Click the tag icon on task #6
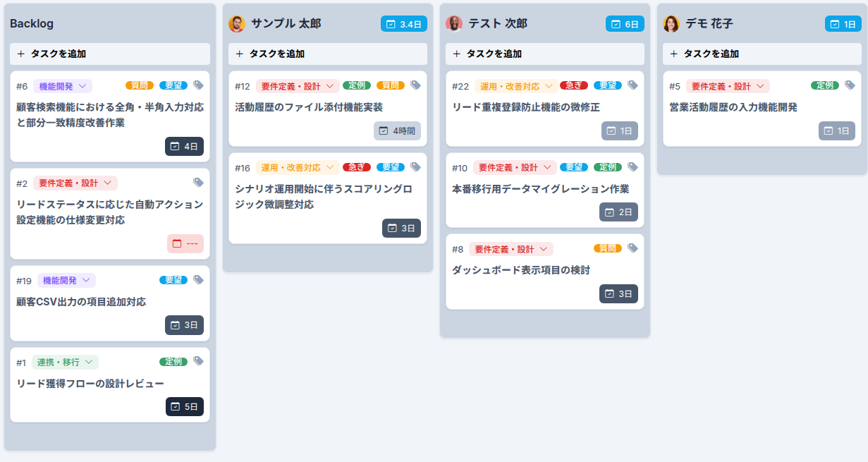Image resolution: width=868 pixels, height=462 pixels. pos(199,85)
